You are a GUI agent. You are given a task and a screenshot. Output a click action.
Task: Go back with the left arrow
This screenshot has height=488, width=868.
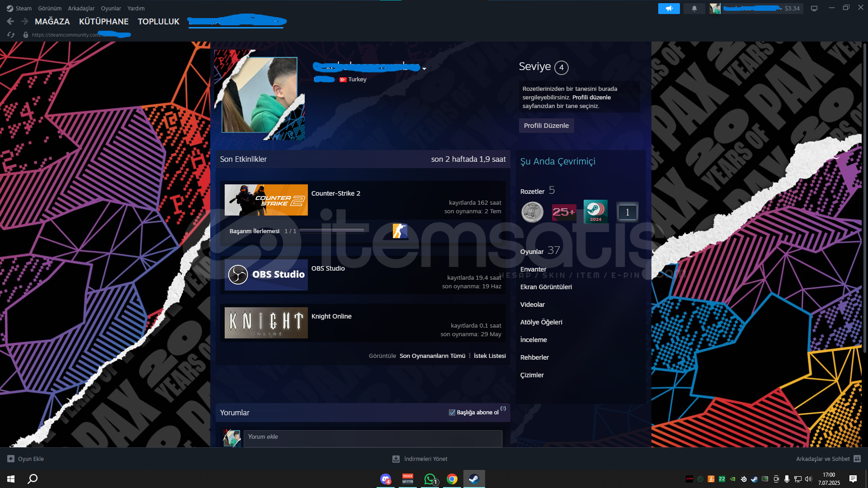(x=10, y=21)
